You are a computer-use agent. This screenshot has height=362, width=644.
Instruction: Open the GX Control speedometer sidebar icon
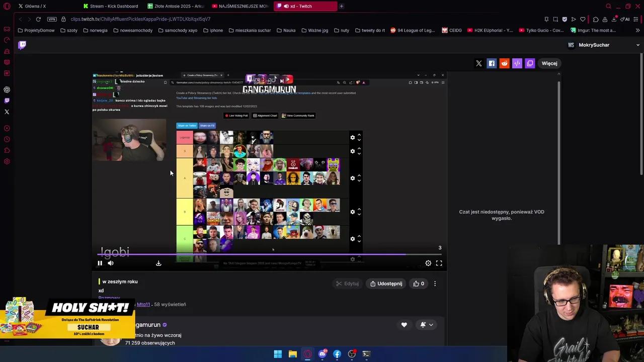[x=7, y=40]
